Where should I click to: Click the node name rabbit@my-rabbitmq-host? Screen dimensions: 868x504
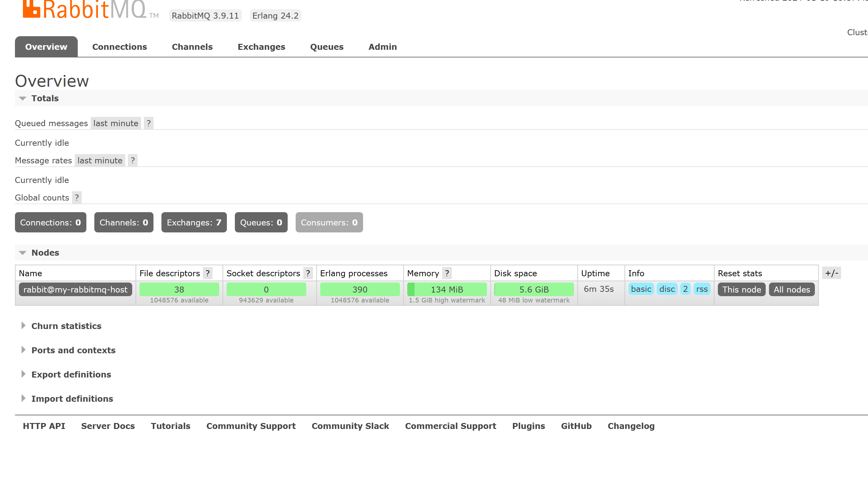[75, 289]
